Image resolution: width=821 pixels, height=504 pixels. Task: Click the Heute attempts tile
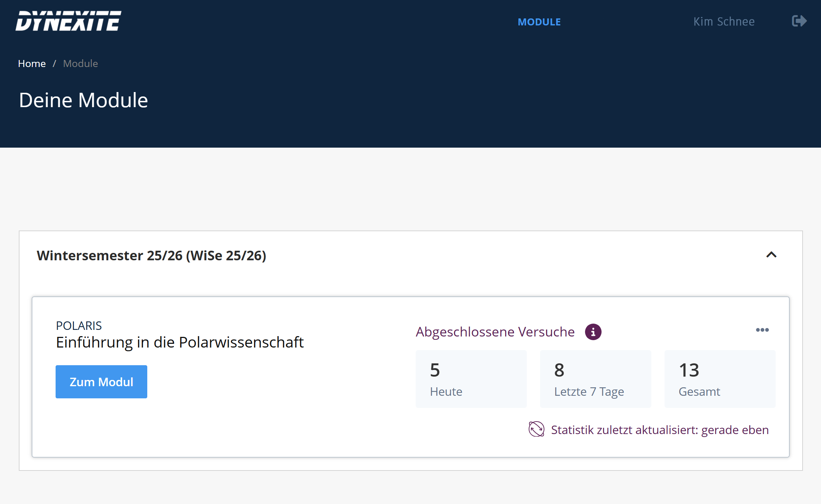point(471,379)
